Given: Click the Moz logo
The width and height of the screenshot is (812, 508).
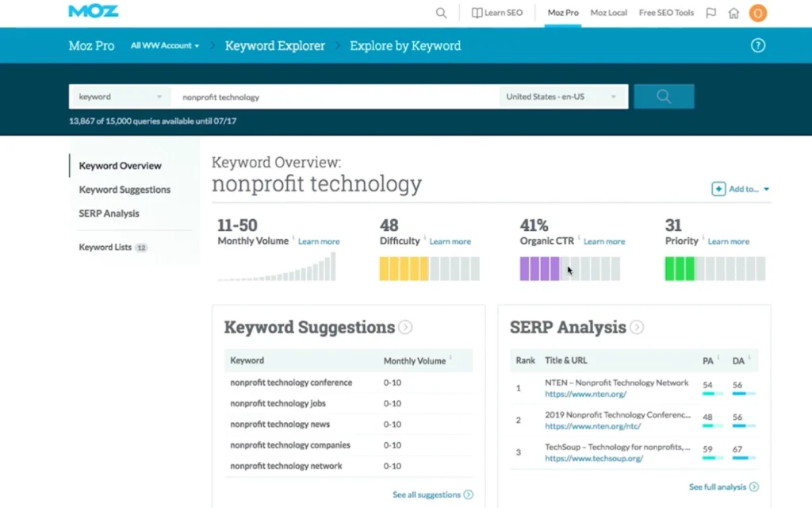Looking at the screenshot, I should (94, 11).
